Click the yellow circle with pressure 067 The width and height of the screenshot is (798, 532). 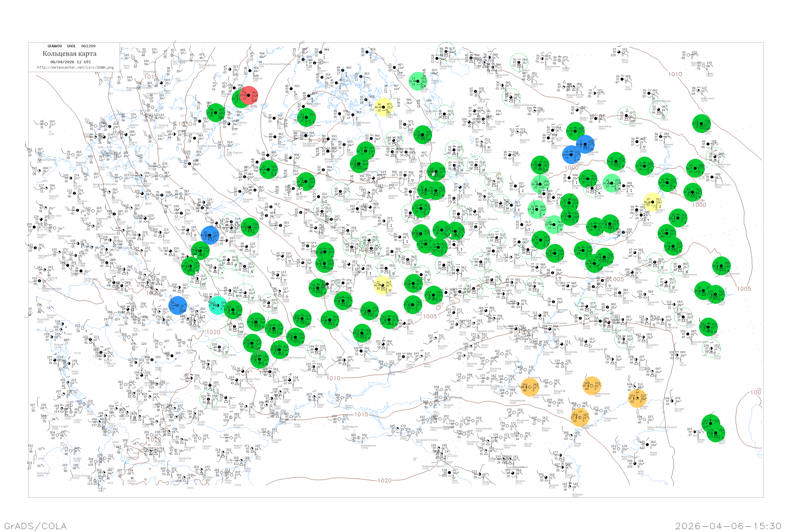tap(383, 285)
